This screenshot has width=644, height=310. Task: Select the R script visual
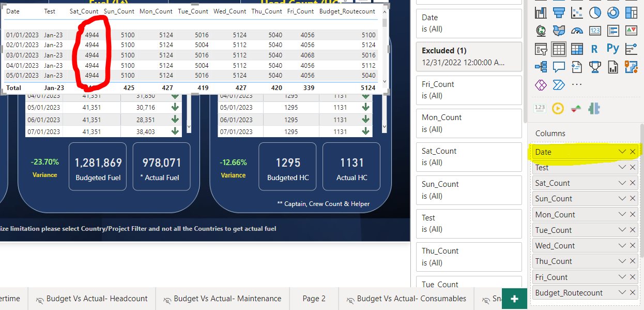[595, 49]
